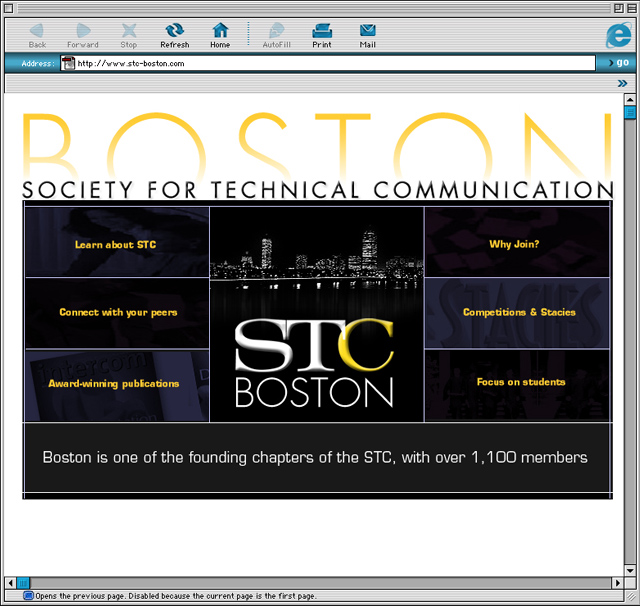Click the Society for Technical Communication heading

pos(318,190)
